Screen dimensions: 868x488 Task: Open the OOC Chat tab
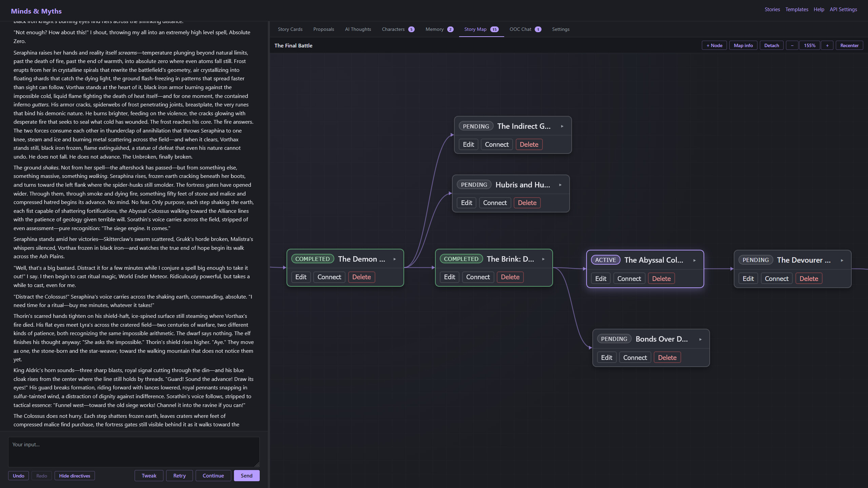(x=525, y=29)
